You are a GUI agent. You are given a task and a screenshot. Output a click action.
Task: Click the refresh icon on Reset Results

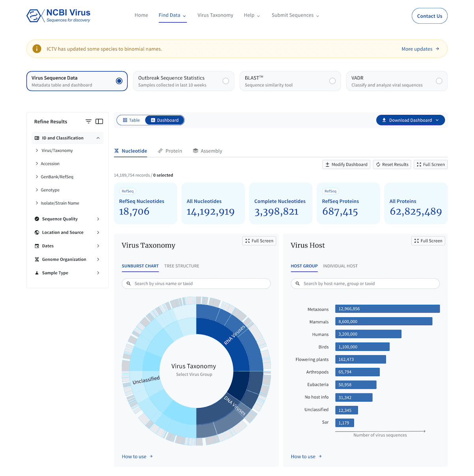[x=378, y=164]
